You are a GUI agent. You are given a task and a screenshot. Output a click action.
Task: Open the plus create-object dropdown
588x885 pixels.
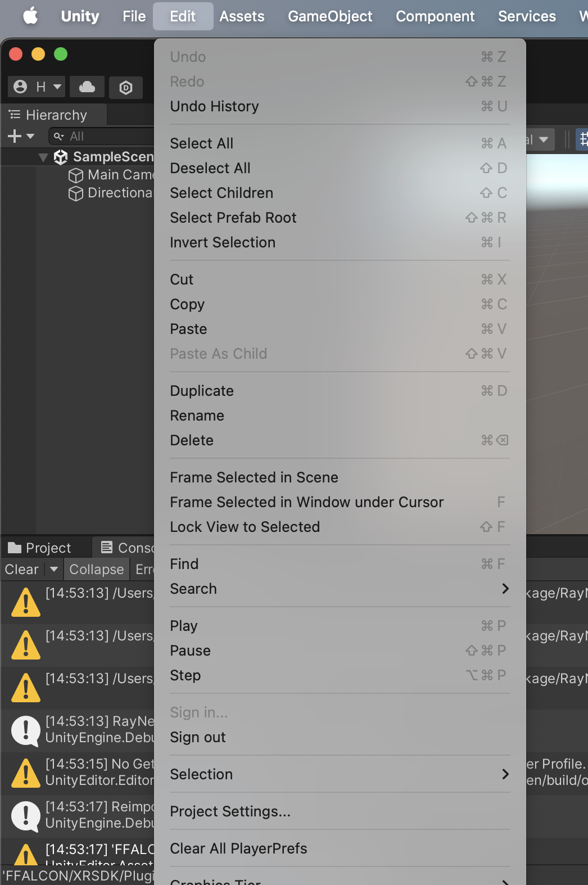(21, 136)
